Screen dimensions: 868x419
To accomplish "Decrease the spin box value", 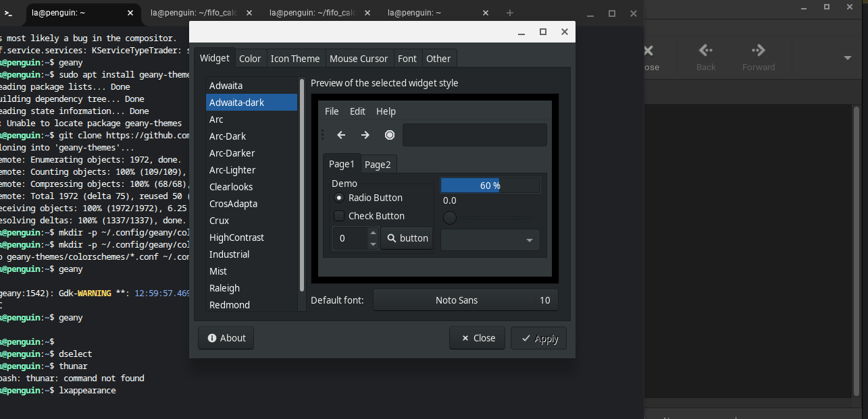I will 373,244.
